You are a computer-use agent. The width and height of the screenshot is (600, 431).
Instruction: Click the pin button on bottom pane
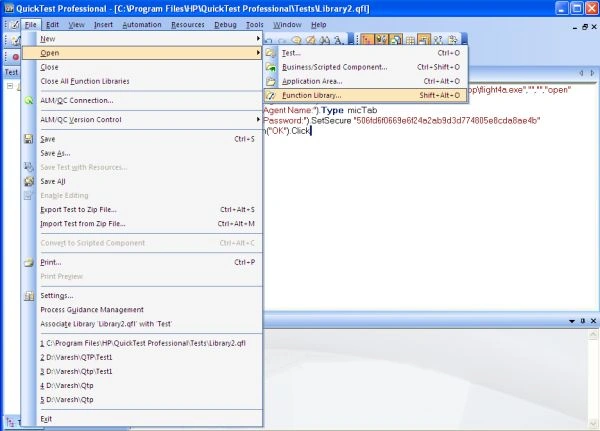click(583, 321)
